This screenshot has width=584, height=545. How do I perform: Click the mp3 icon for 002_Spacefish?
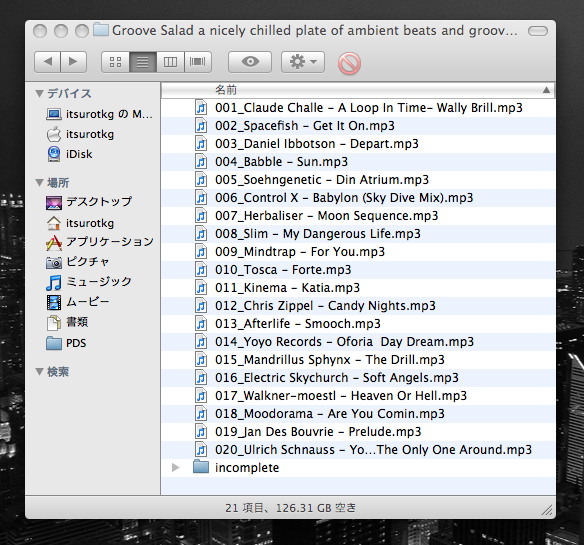pos(201,126)
